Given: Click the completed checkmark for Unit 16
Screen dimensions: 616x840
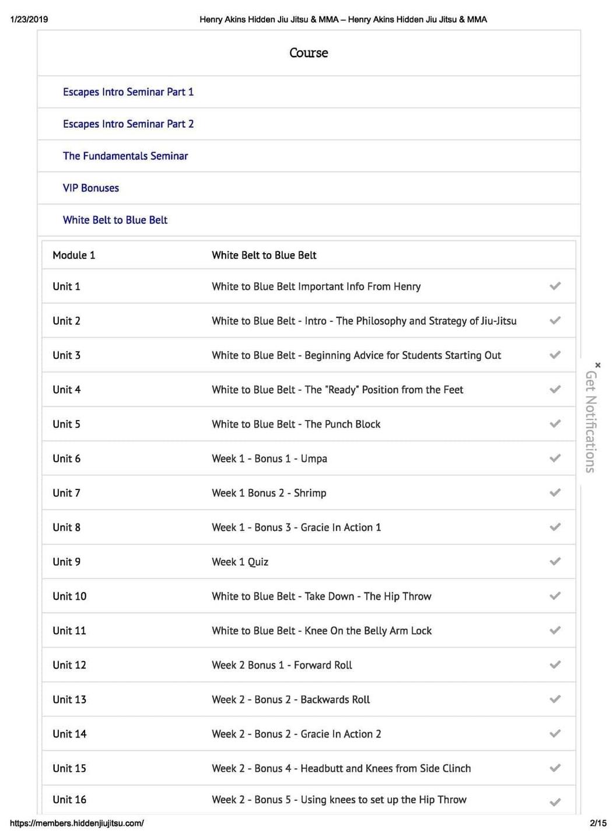Looking at the screenshot, I should click(x=555, y=802).
